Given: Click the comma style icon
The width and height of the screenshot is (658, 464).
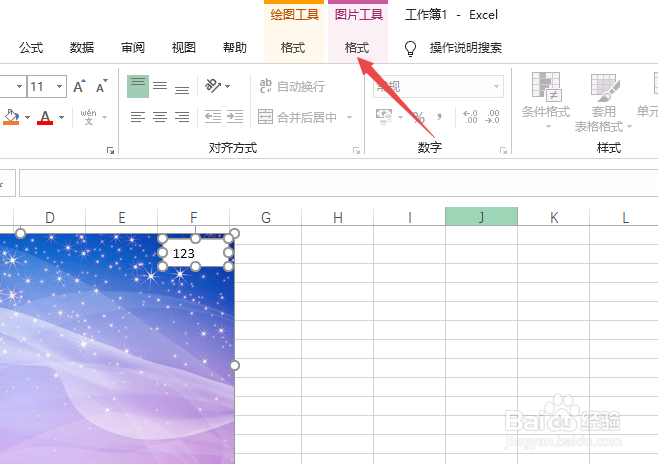Looking at the screenshot, I should point(439,117).
